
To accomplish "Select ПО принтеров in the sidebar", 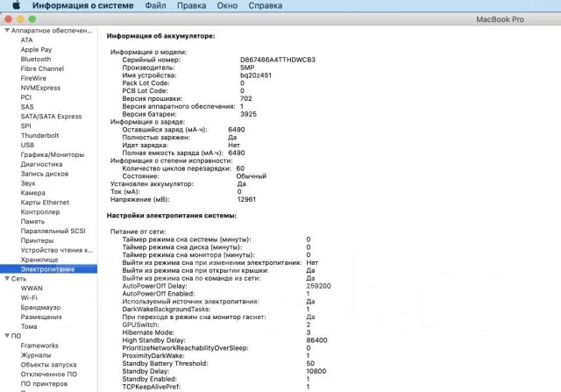I will coord(44,384).
